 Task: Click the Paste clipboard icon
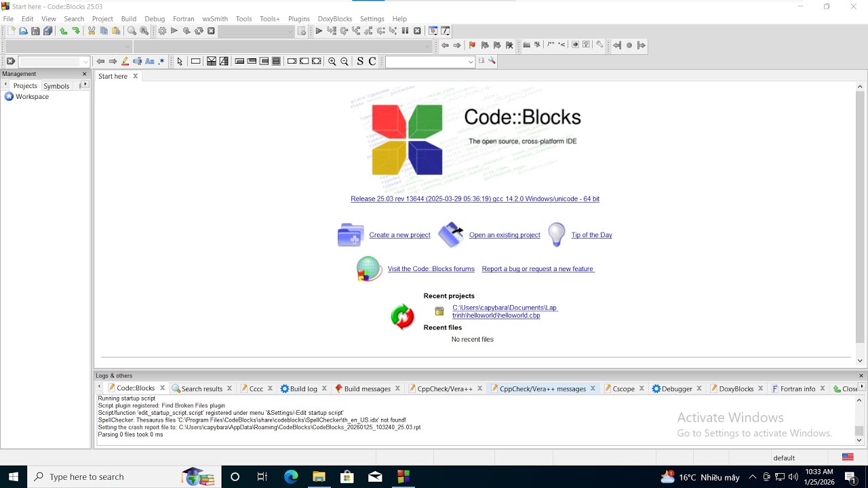tap(116, 31)
